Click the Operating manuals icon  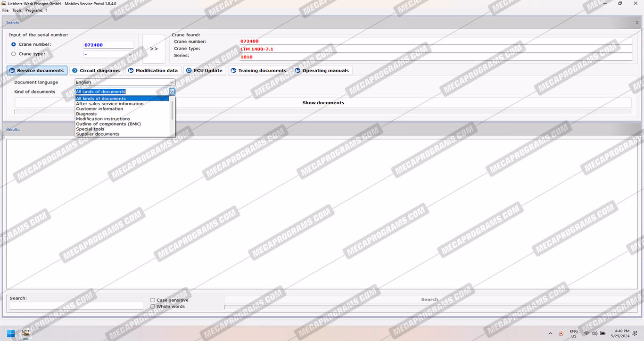point(297,71)
